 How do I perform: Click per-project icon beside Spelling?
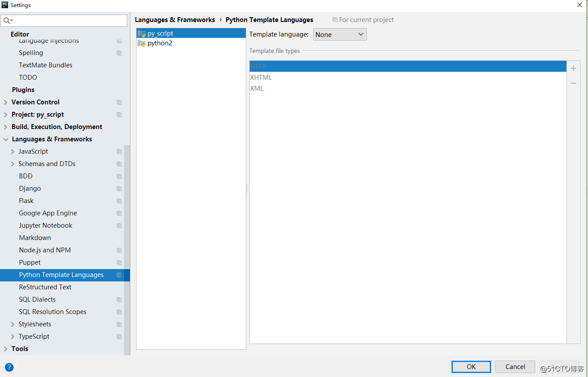[x=119, y=53]
